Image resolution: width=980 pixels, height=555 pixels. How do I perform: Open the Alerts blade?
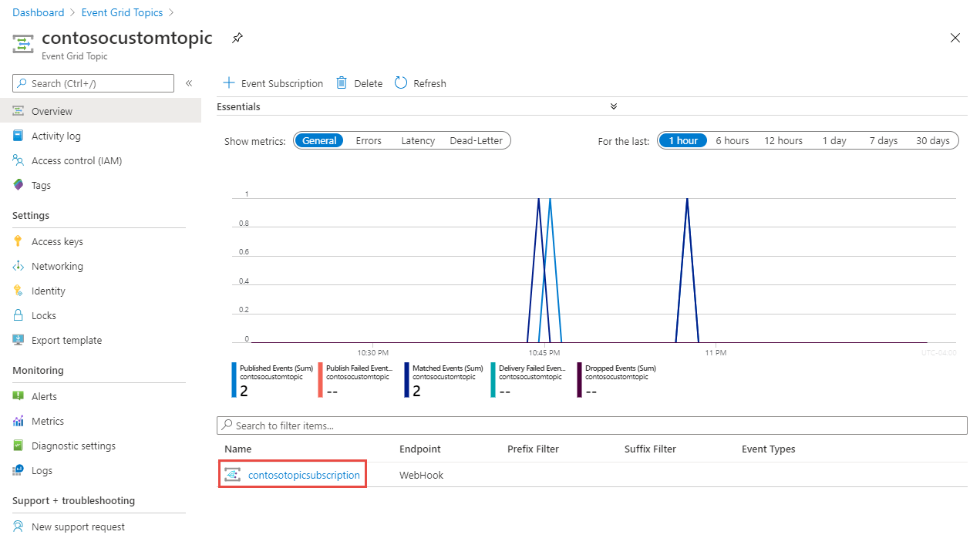pos(47,395)
